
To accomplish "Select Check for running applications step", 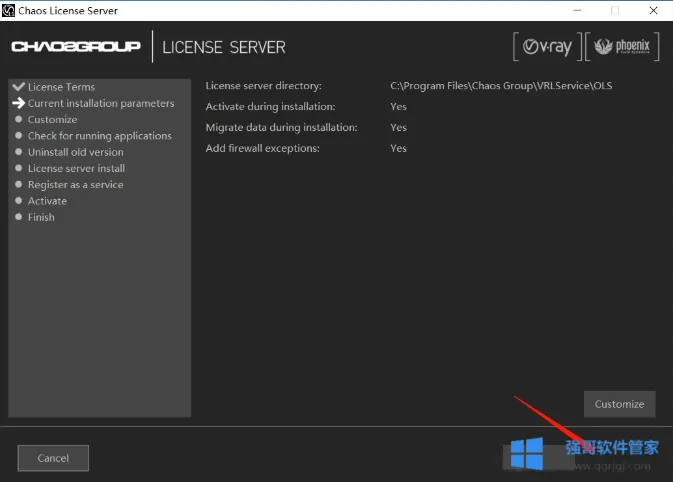I will (x=100, y=136).
